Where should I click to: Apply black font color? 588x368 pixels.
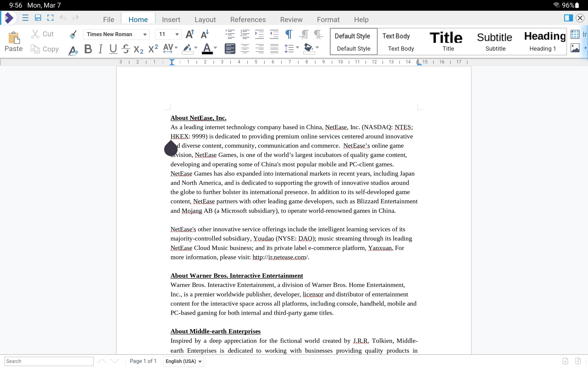(x=207, y=49)
